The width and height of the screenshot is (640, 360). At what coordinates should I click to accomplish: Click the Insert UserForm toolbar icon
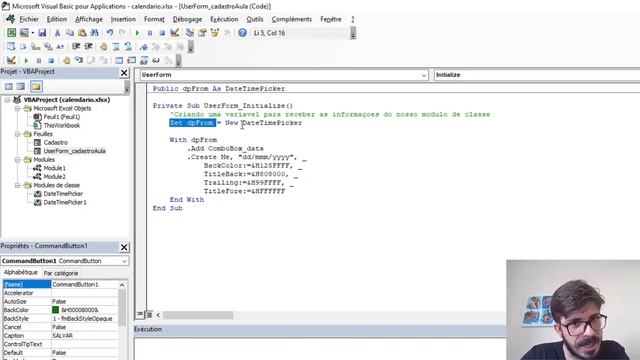point(24,33)
